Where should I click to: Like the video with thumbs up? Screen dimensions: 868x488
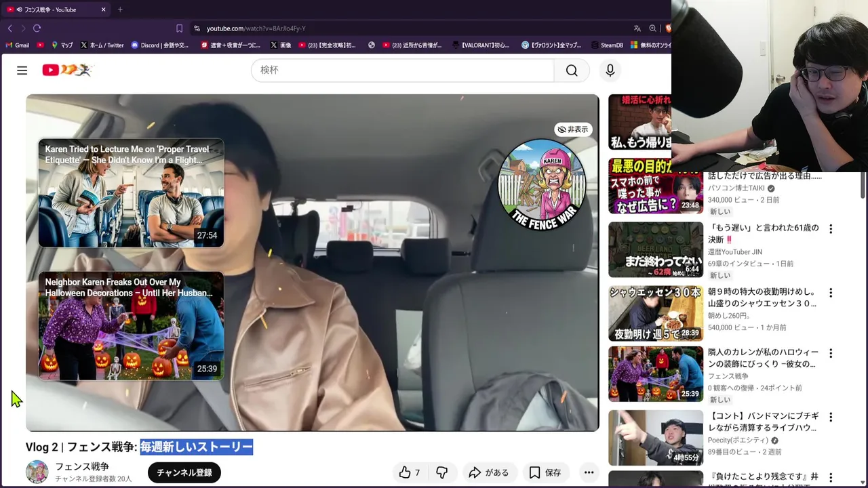pyautogui.click(x=409, y=472)
